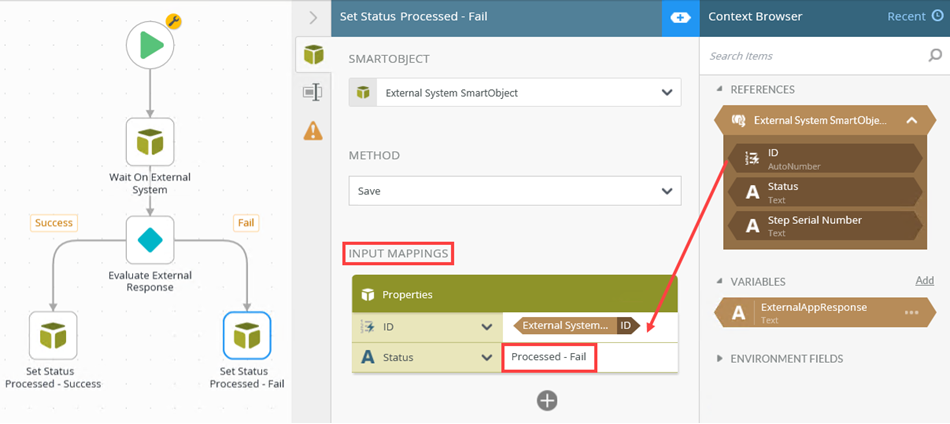Open the text properties tab icon
The width and height of the screenshot is (950, 424).
pyautogui.click(x=314, y=92)
